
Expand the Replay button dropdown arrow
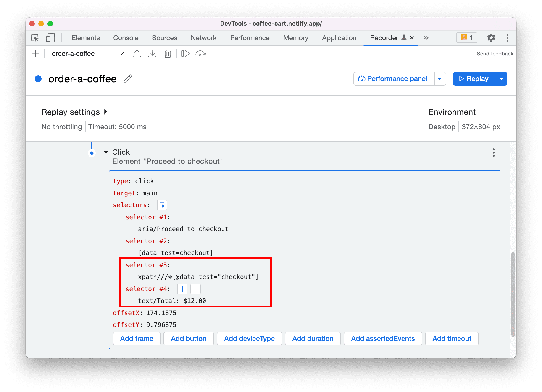click(x=502, y=78)
